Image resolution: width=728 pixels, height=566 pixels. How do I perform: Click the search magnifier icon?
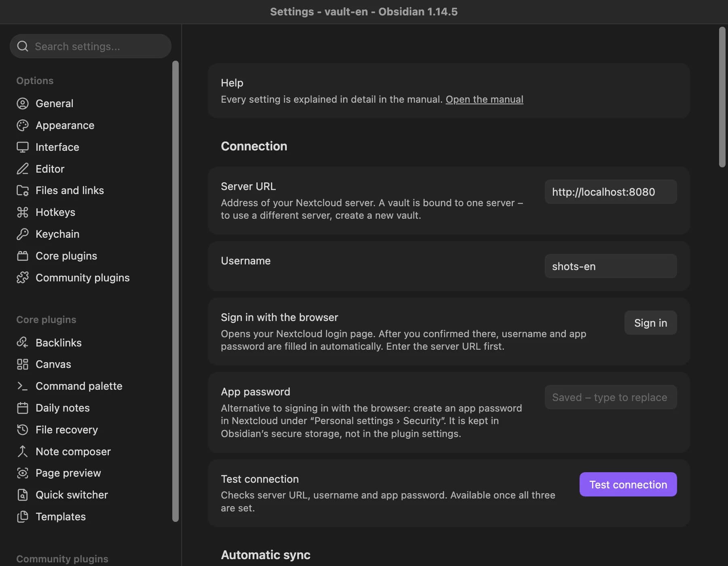tap(23, 46)
